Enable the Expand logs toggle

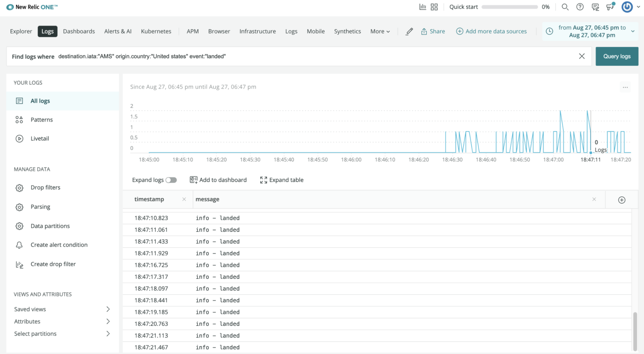[171, 180]
